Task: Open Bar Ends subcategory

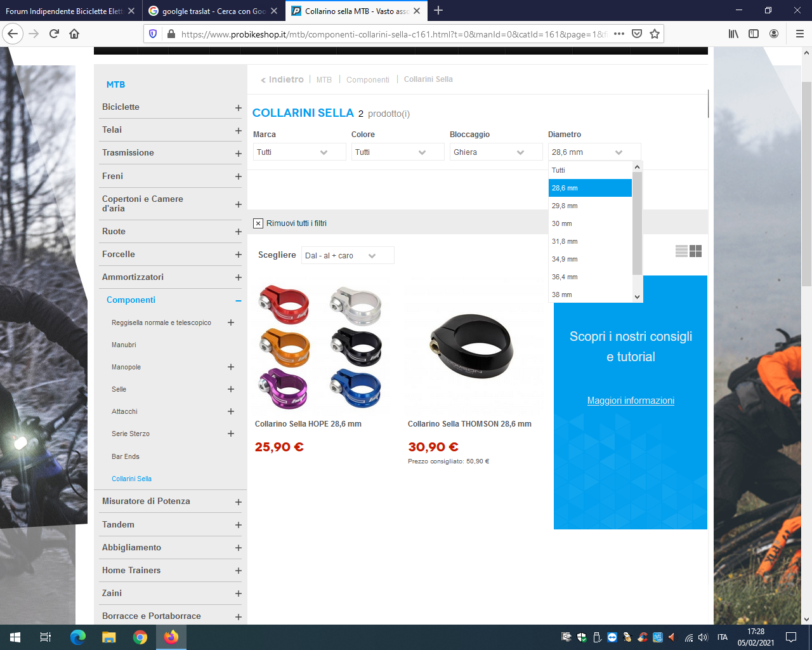Action: (x=126, y=456)
